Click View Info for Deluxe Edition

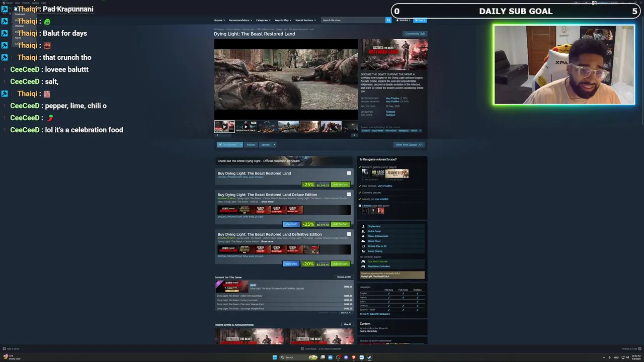coord(291,224)
